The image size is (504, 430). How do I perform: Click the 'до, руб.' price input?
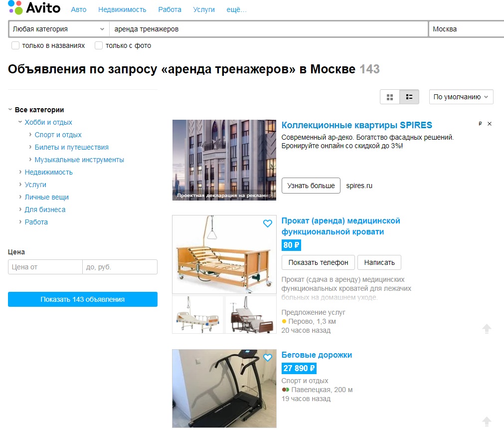pos(120,267)
